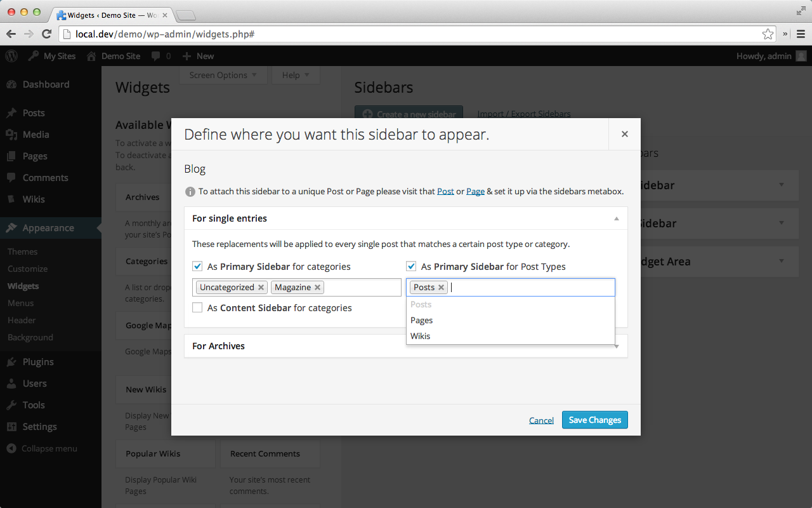
Task: Cancel the sidebar location dialog
Action: point(541,420)
